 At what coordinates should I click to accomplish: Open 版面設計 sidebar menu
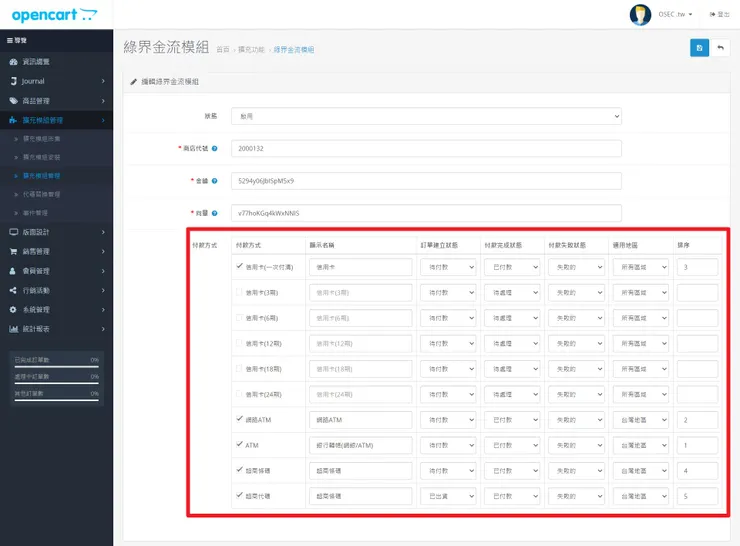point(57,232)
